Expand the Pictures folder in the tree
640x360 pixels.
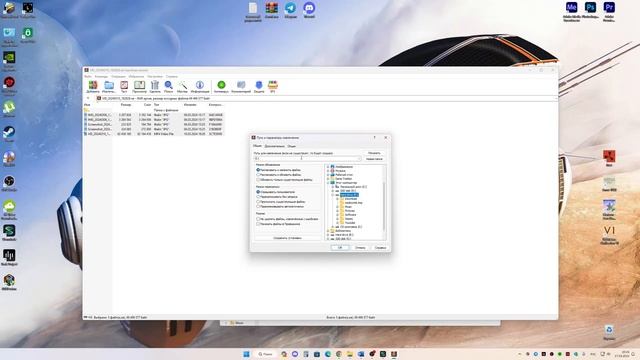(338, 211)
